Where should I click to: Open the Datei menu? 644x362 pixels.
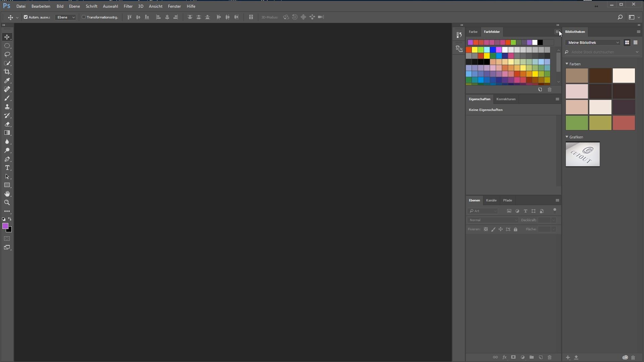(x=21, y=6)
